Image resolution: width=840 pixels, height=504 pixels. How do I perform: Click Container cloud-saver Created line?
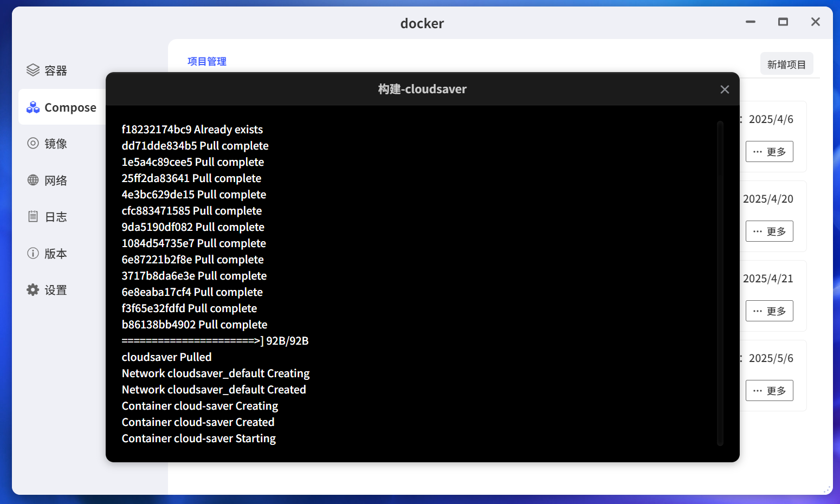198,422
